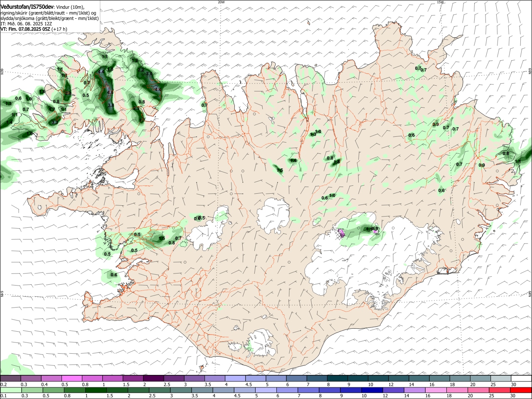Viewport: 532px width, 399px height.
Task: Select 20 swatch in upper grey-teal legend
Action: pos(480,378)
